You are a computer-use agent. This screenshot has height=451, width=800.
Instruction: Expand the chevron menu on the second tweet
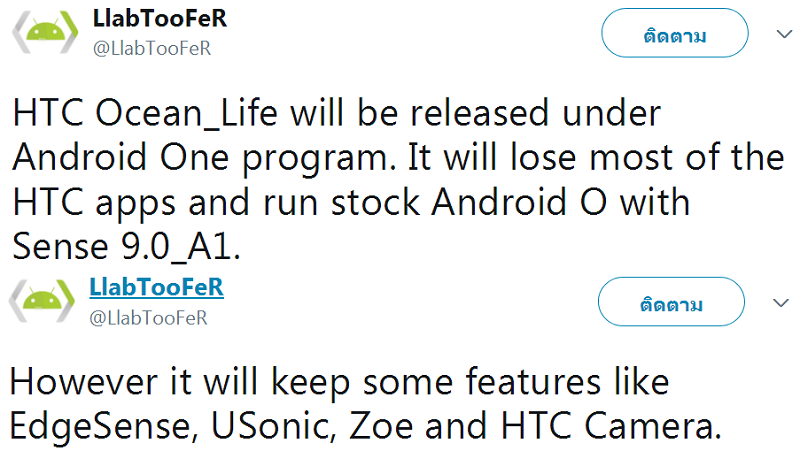tap(781, 303)
